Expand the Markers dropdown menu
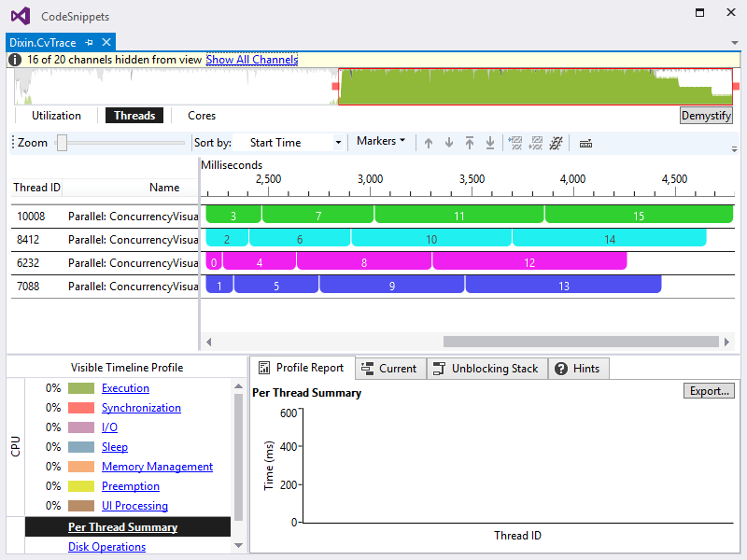 381,141
